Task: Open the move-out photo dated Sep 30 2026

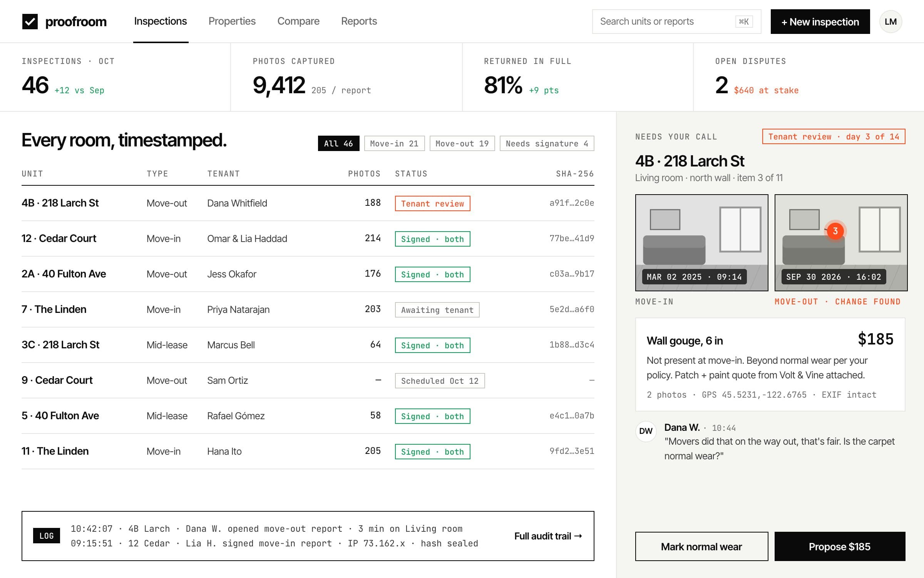Action: (x=841, y=243)
